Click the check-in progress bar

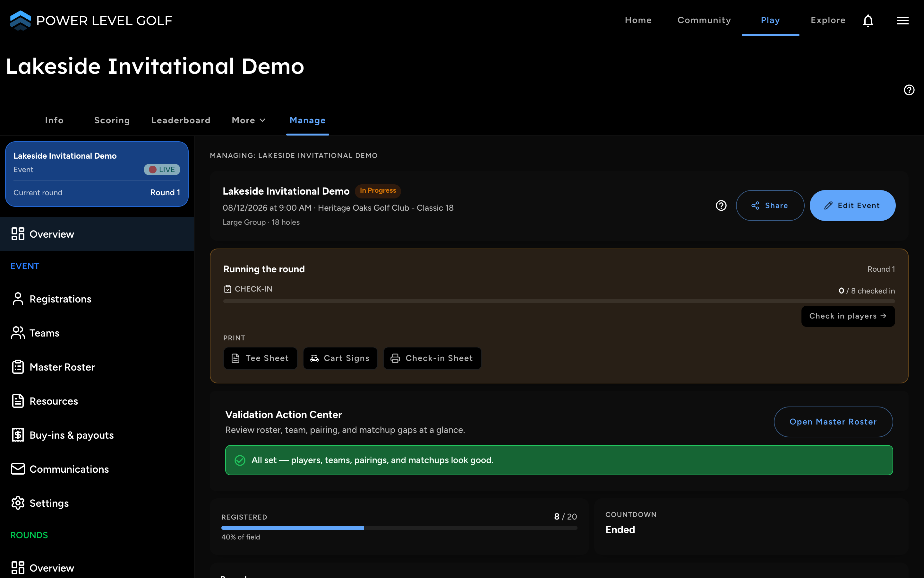[x=559, y=301]
